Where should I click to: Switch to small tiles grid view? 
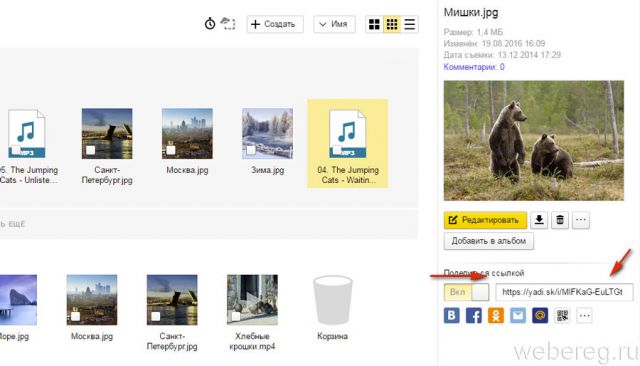392,24
